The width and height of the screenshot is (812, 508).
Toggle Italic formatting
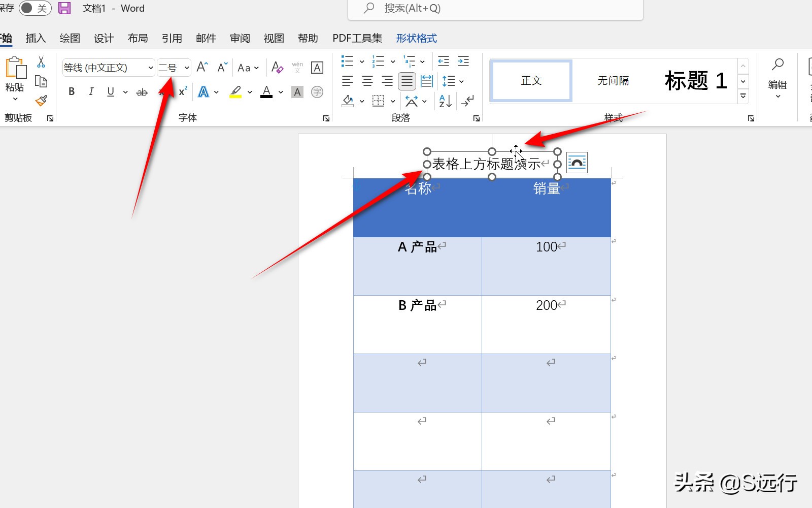point(91,91)
